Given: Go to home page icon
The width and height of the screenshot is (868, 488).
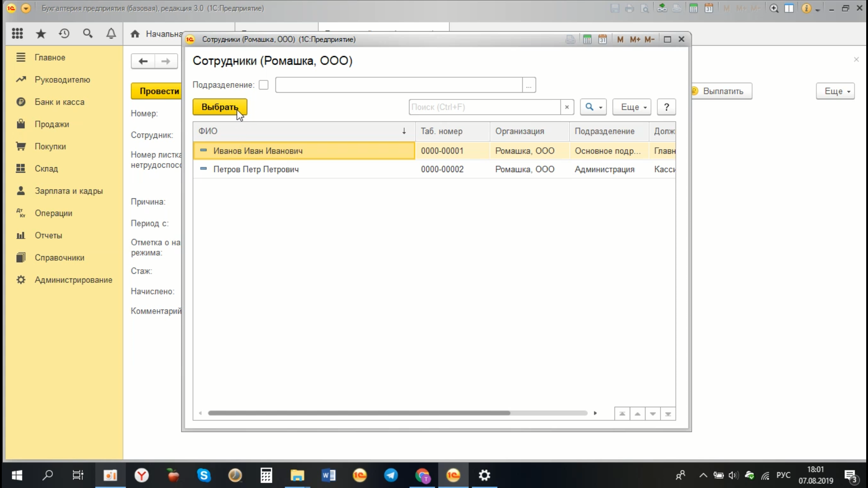Looking at the screenshot, I should (x=135, y=34).
